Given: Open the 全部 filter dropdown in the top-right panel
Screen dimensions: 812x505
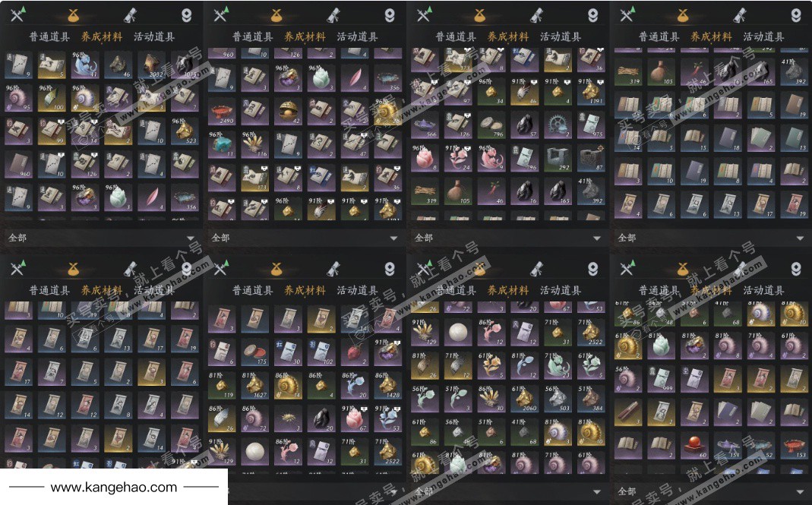Looking at the screenshot, I should [710, 238].
